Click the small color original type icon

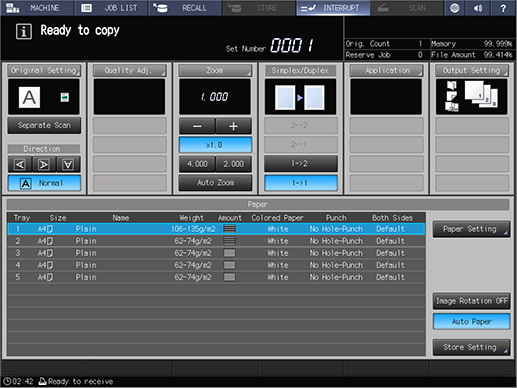(x=65, y=97)
